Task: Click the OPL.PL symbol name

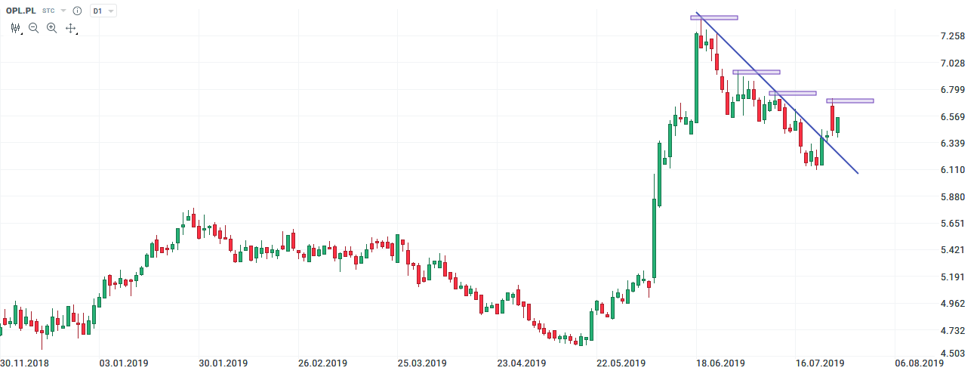Action: (21, 11)
